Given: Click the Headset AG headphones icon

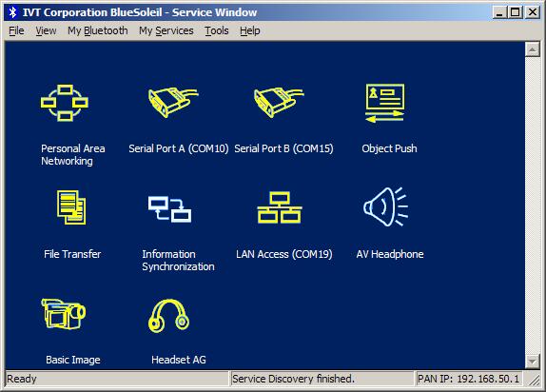Looking at the screenshot, I should (169, 316).
